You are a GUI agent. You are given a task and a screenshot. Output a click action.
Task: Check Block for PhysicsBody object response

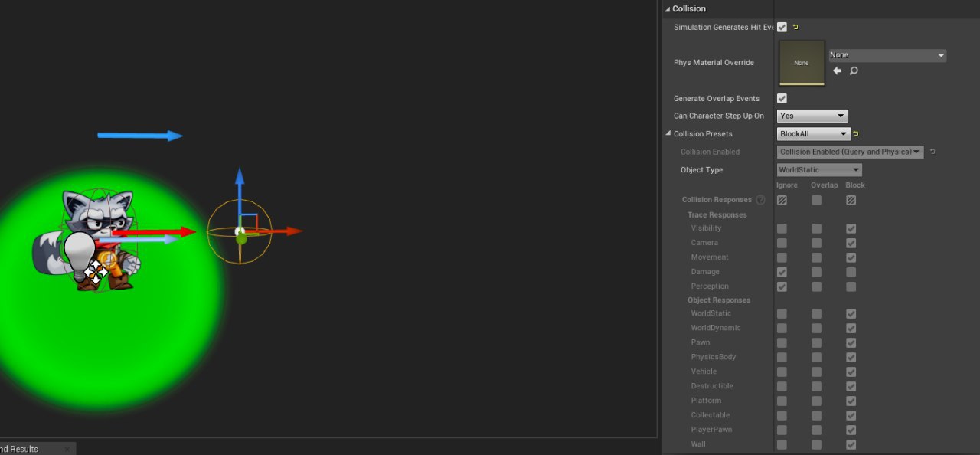(851, 357)
